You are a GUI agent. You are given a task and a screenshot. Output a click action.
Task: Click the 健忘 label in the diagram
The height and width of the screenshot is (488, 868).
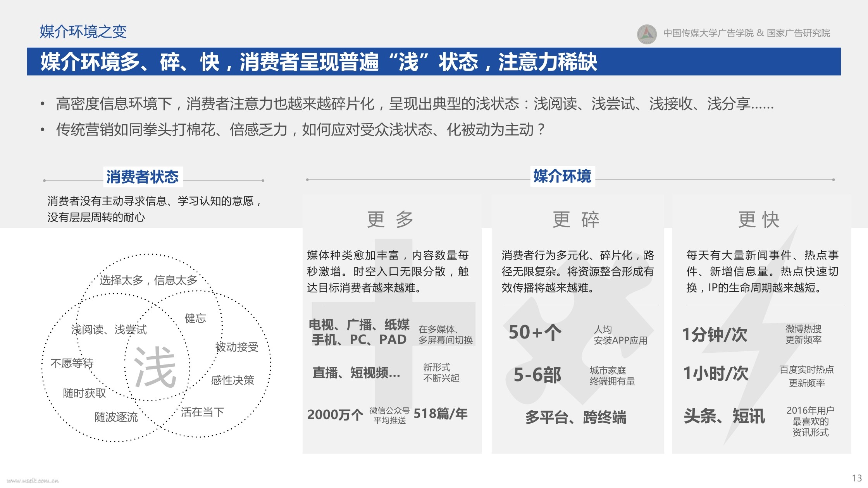(195, 318)
